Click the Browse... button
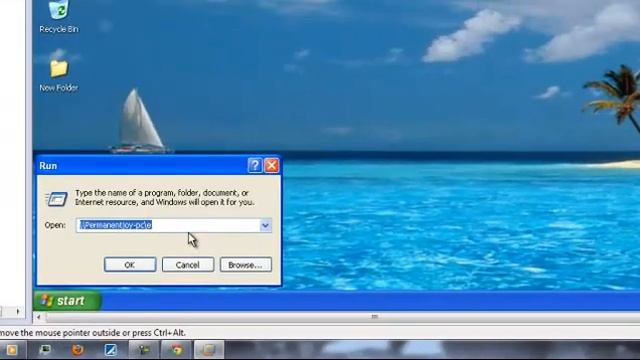This screenshot has width=640, height=360. (x=246, y=265)
